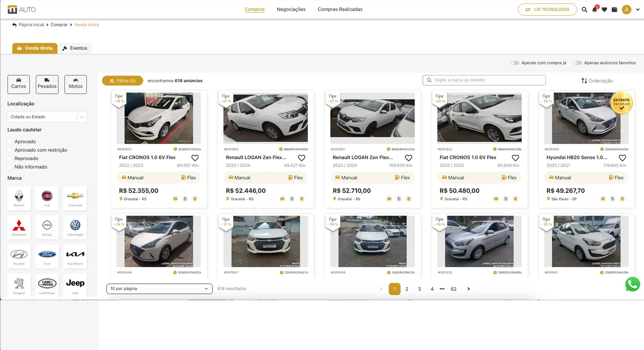The image size is (644, 350).
Task: Open Ordenação sorting menu
Action: tap(597, 81)
